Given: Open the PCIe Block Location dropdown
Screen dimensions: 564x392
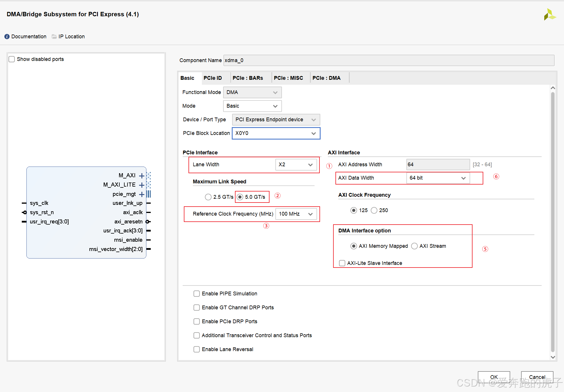Looking at the screenshot, I should tap(276, 133).
